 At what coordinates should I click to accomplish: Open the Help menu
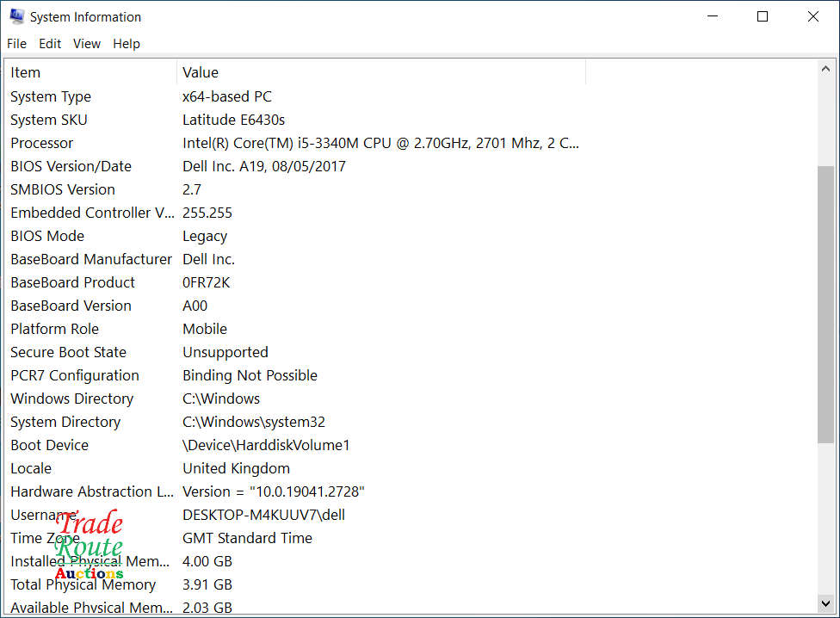[x=127, y=44]
